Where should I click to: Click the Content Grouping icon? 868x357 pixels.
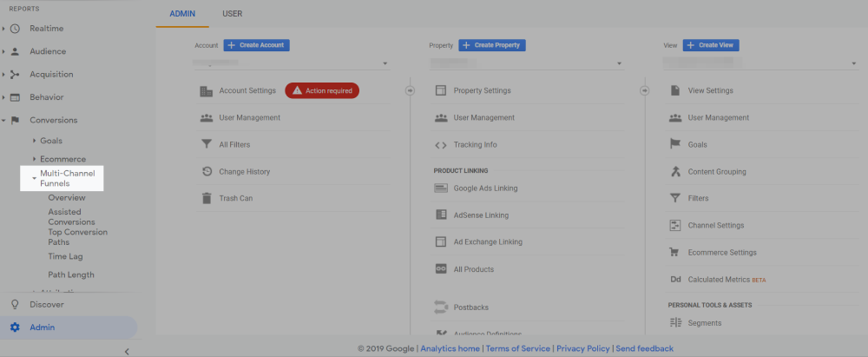[674, 172]
